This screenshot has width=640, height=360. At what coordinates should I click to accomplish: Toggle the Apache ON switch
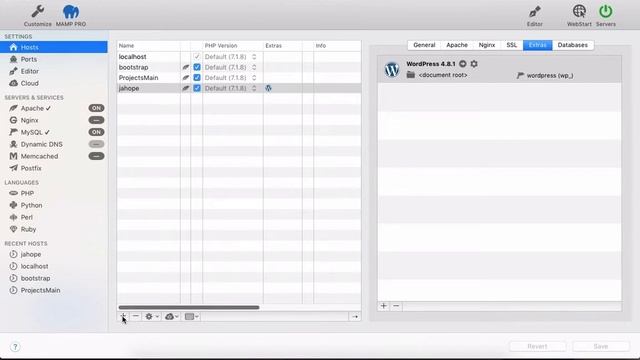96,108
